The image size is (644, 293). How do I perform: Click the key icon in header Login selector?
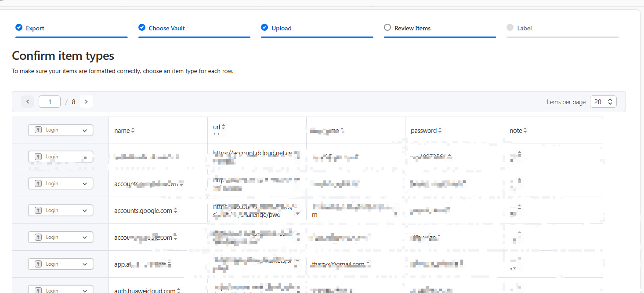[x=38, y=130]
